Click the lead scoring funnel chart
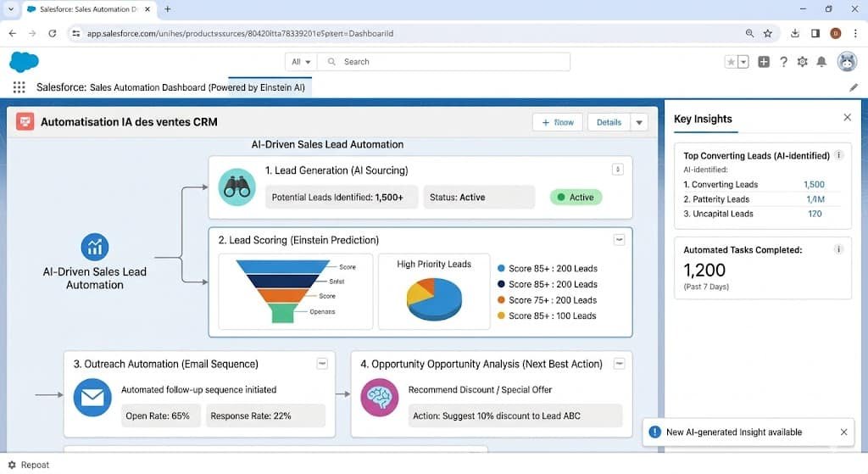 pos(283,291)
